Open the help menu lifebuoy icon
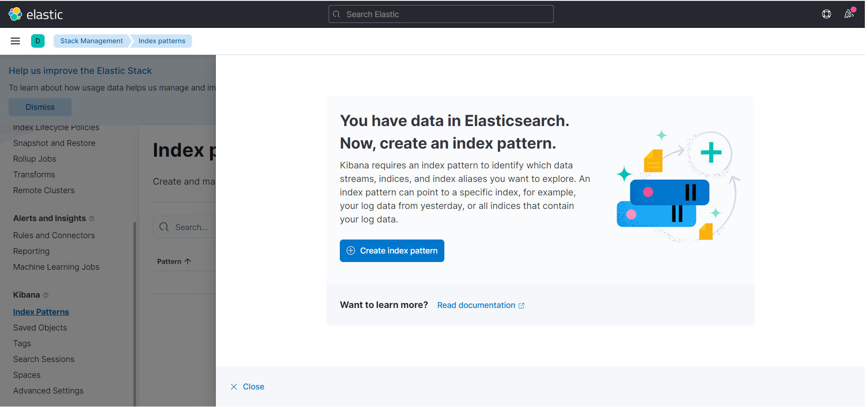The height and width of the screenshot is (407, 868). point(826,14)
